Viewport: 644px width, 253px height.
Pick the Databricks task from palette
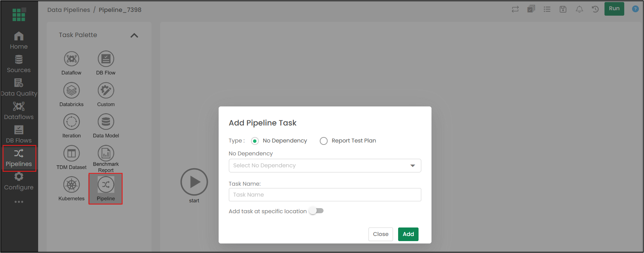click(x=72, y=90)
